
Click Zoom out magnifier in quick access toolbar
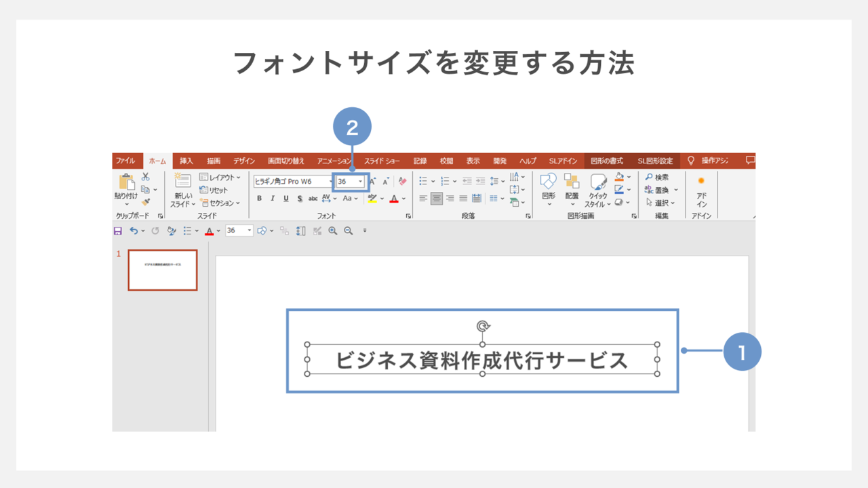coord(349,231)
